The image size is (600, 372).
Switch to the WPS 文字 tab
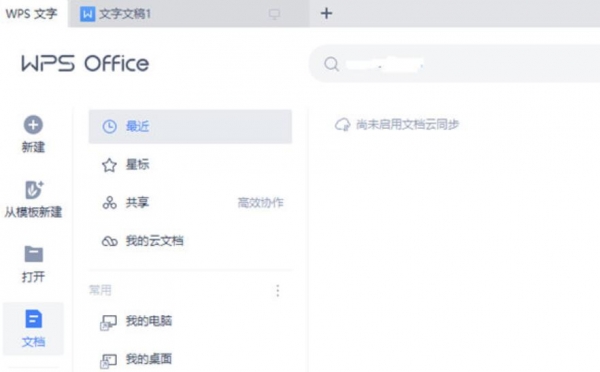coord(31,14)
